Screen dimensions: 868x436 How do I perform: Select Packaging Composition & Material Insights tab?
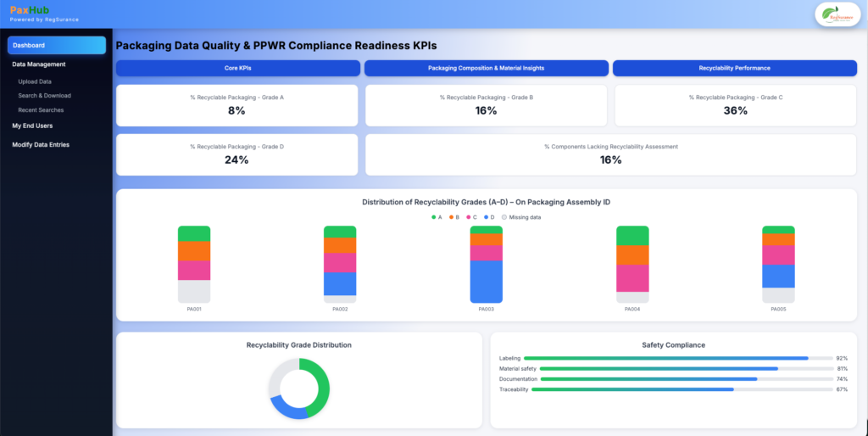tap(487, 68)
